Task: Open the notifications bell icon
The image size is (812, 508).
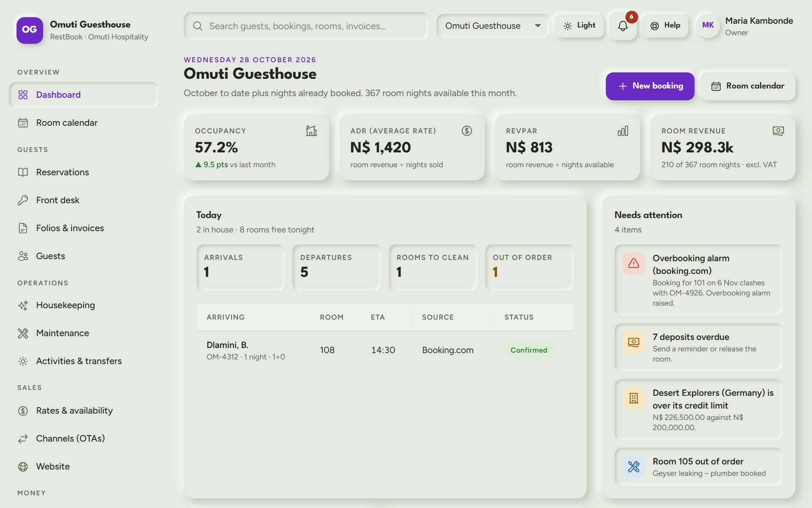Action: coord(623,26)
